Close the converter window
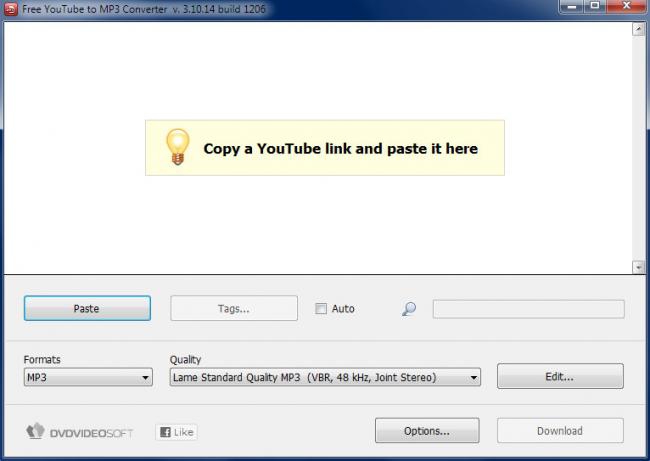 coord(626,6)
